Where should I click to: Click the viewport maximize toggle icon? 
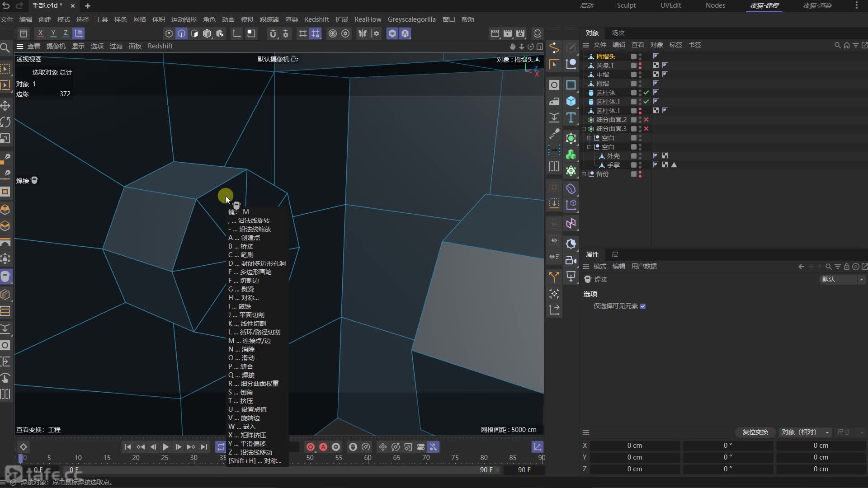[x=540, y=46]
